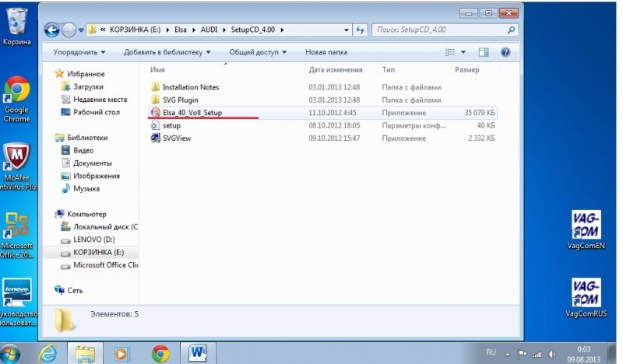Image resolution: width=623 pixels, height=364 pixels.
Task: Open the Документы library
Action: click(x=92, y=163)
